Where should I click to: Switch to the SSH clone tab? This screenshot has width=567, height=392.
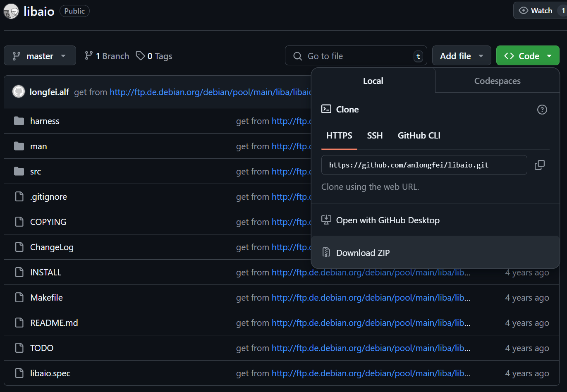coord(375,136)
